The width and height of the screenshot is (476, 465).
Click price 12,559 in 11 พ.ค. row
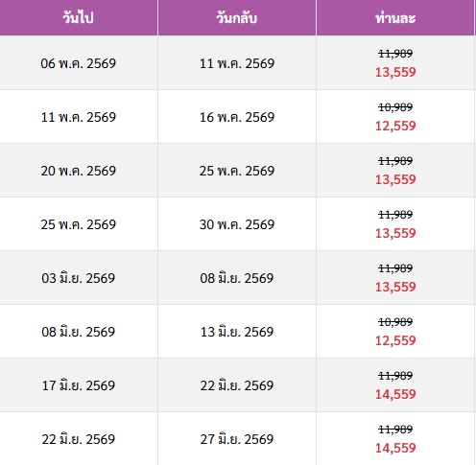pos(395,126)
